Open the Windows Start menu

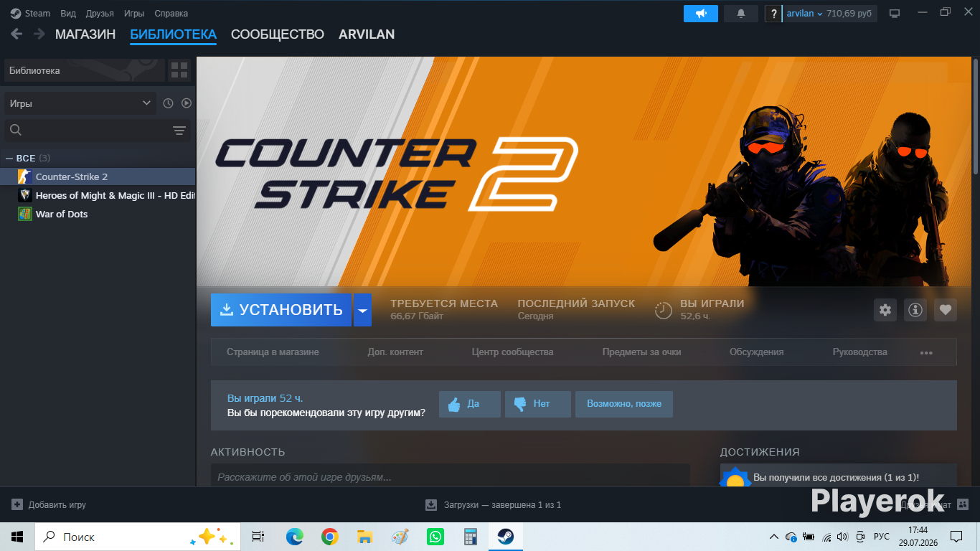tap(17, 537)
